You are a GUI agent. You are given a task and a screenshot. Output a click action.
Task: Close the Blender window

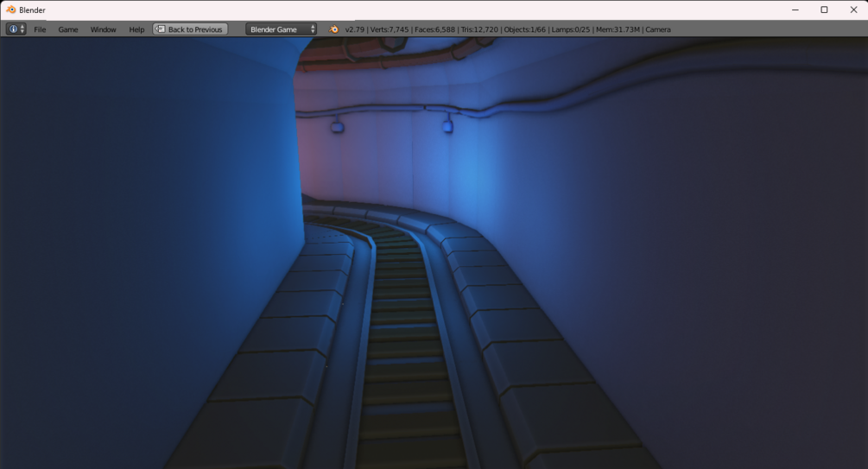(x=853, y=10)
